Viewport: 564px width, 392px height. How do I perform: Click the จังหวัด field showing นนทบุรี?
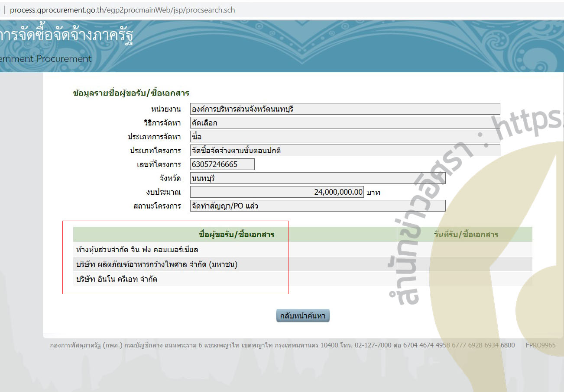pos(318,178)
